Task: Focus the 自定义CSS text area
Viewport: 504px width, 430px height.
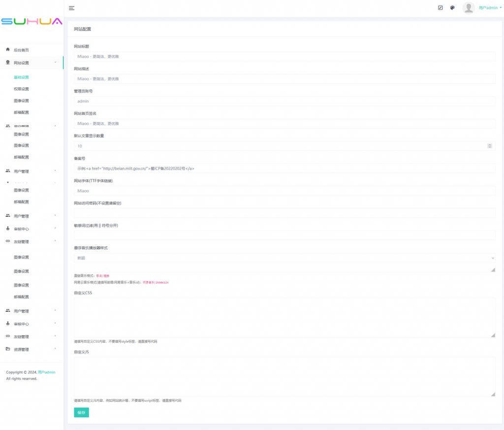Action: coord(284,317)
